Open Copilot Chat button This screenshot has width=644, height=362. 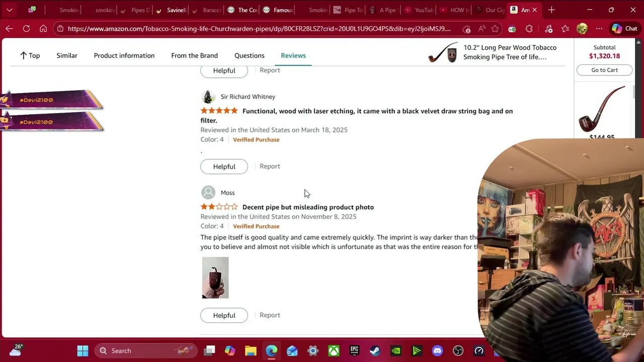point(624,29)
